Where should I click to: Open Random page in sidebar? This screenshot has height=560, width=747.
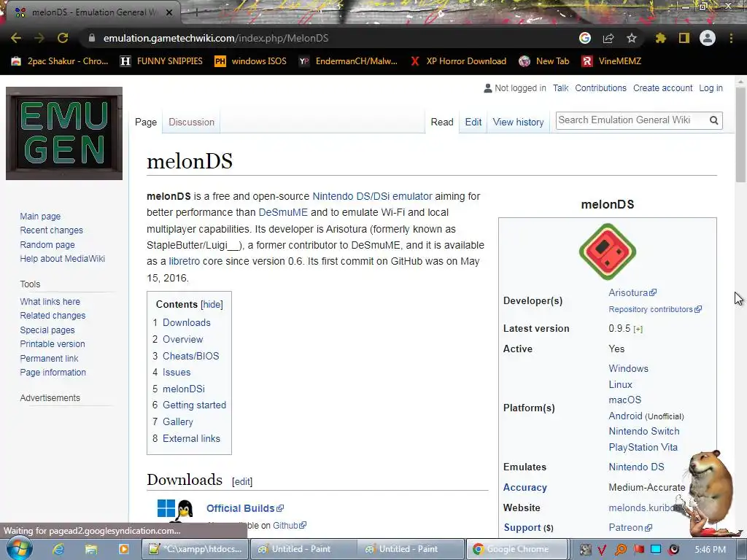point(47,245)
